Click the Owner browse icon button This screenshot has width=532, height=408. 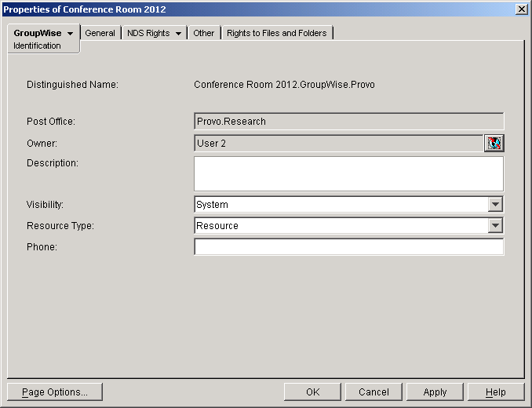pyautogui.click(x=494, y=143)
